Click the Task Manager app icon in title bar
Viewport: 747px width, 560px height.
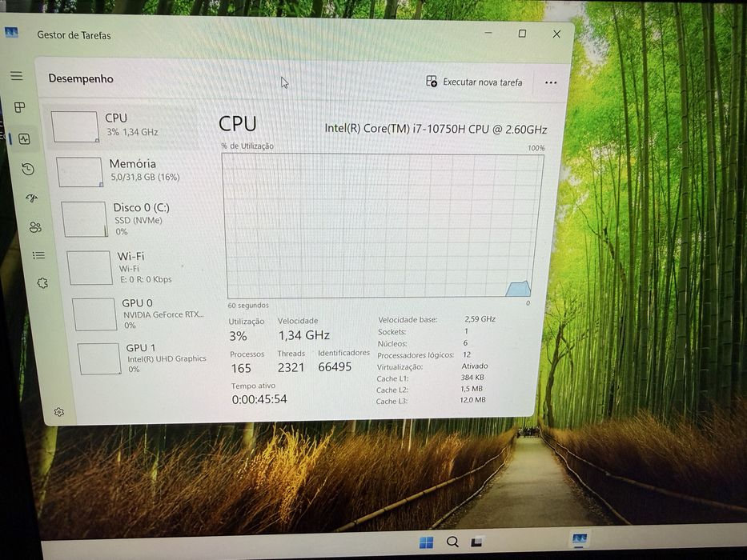point(11,32)
